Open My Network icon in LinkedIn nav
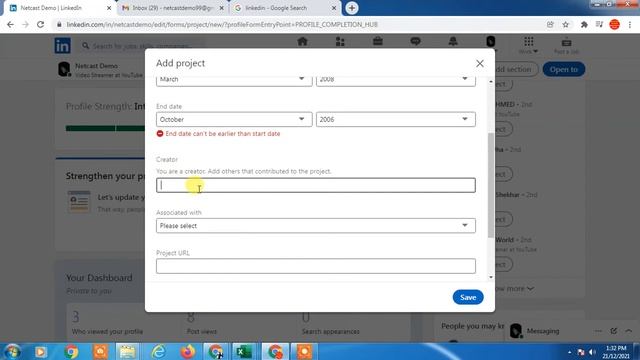 click(340, 42)
